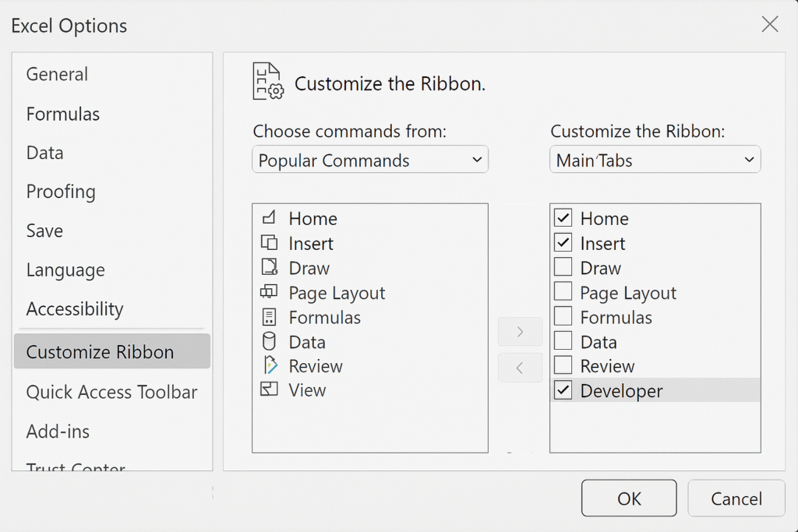
Task: Select the Developer label in Main Tabs list
Action: (621, 390)
